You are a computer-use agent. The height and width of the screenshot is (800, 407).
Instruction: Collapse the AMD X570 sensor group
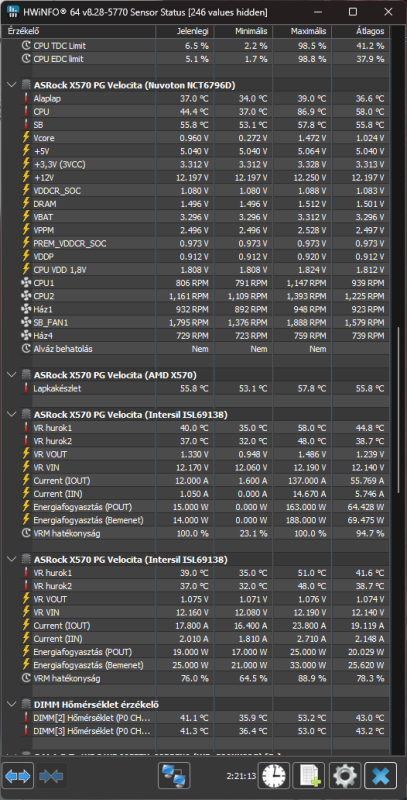tap(12, 375)
